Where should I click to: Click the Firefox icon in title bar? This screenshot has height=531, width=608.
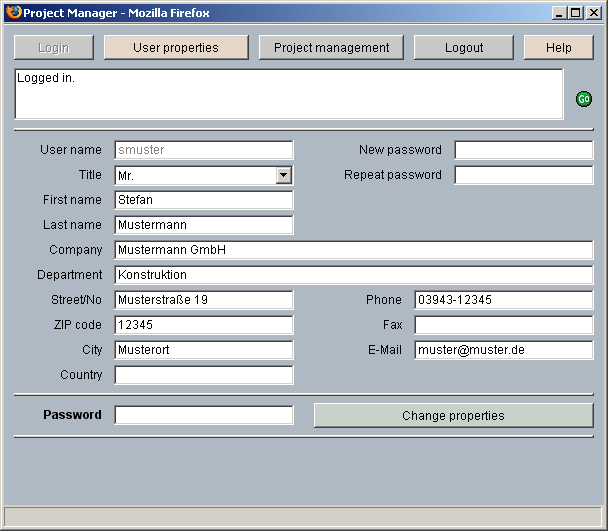(13, 13)
